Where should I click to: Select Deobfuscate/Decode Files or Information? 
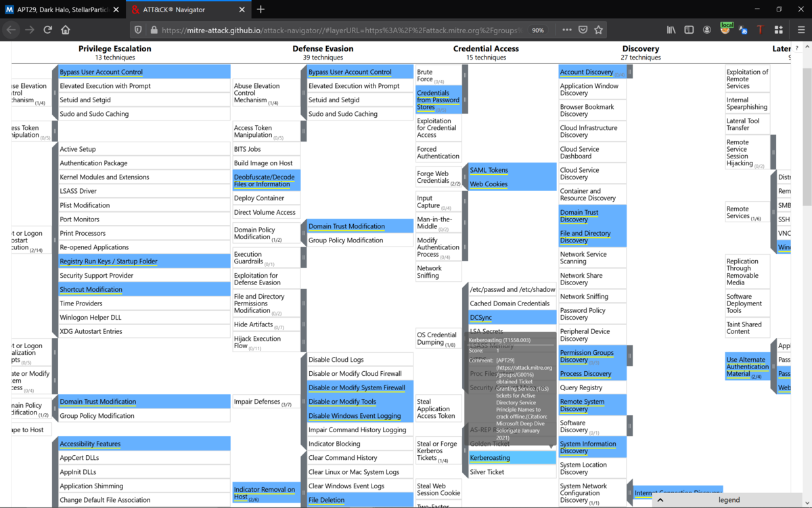pos(267,181)
